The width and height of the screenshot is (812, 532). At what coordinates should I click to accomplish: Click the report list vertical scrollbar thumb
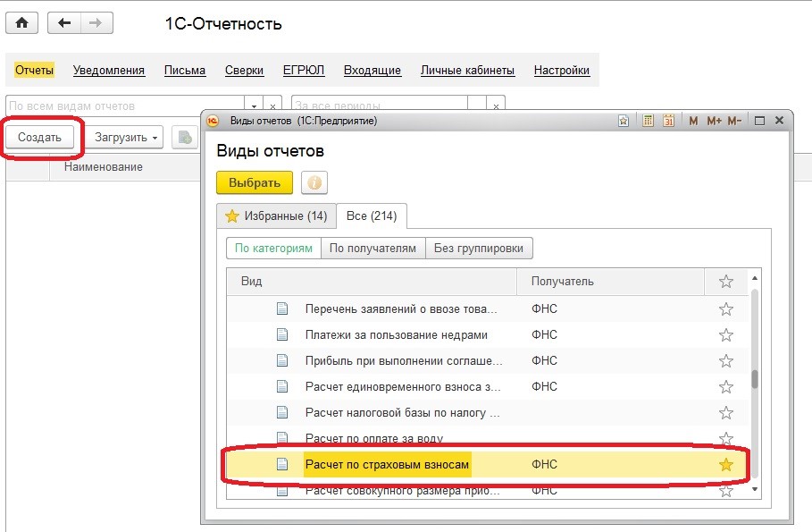click(755, 379)
